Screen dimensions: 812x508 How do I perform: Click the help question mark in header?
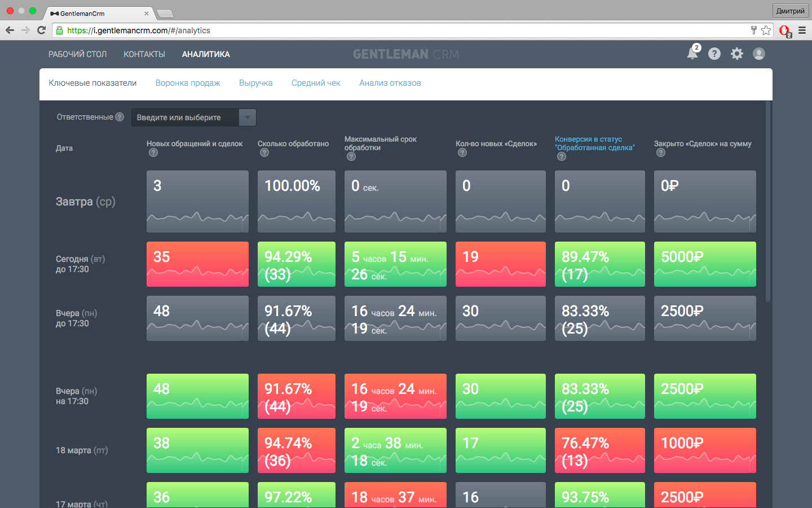pyautogui.click(x=714, y=54)
